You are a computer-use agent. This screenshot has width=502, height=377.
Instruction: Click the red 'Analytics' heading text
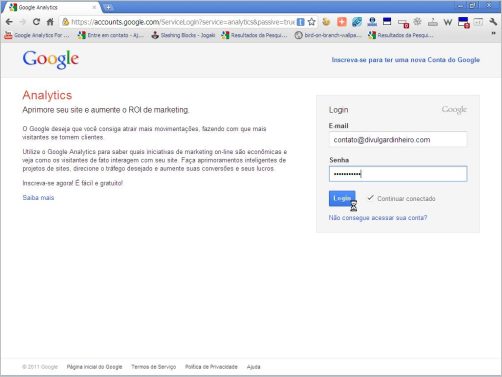click(x=47, y=95)
